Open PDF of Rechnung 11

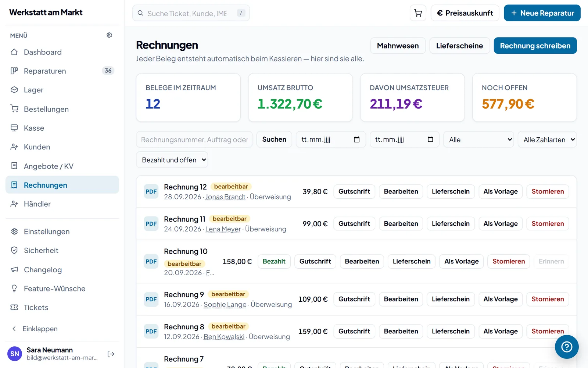[x=151, y=224]
